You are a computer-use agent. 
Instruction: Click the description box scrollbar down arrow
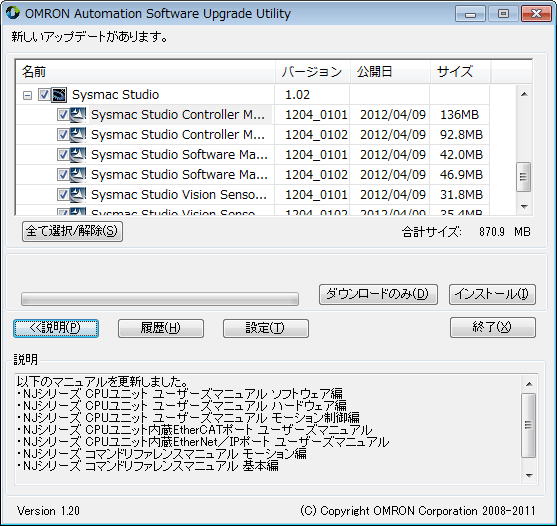pyautogui.click(x=529, y=476)
